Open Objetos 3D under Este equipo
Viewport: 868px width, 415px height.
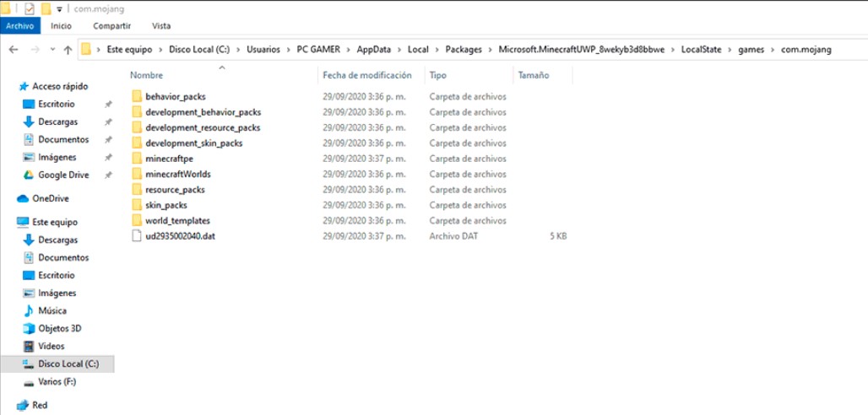coord(59,328)
